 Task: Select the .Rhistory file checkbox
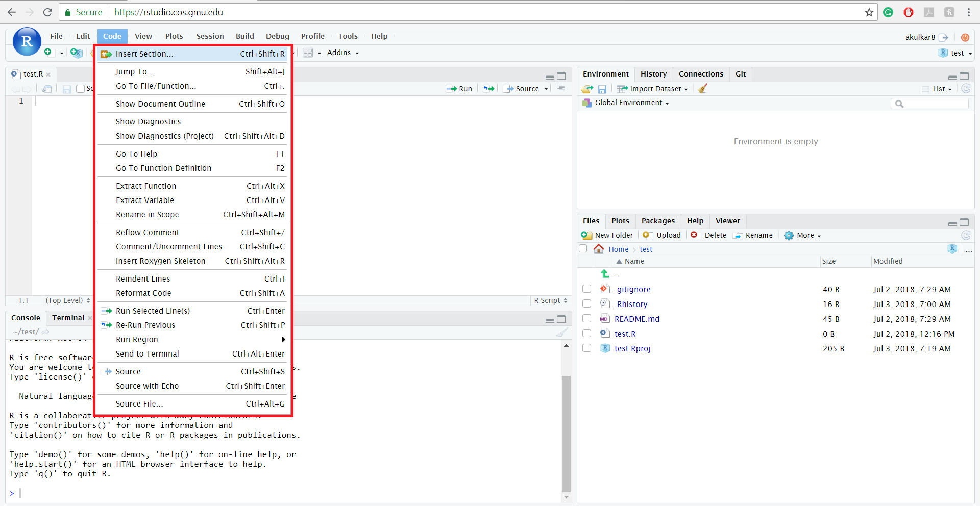click(x=587, y=304)
